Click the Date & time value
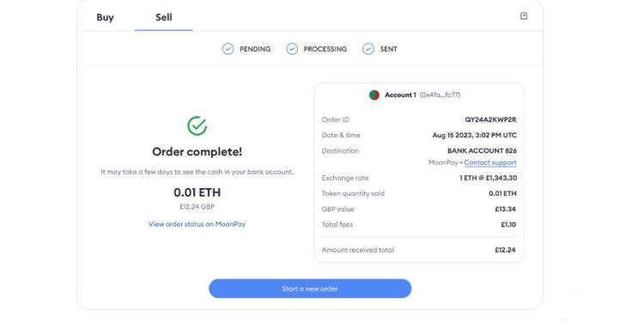 coord(474,135)
